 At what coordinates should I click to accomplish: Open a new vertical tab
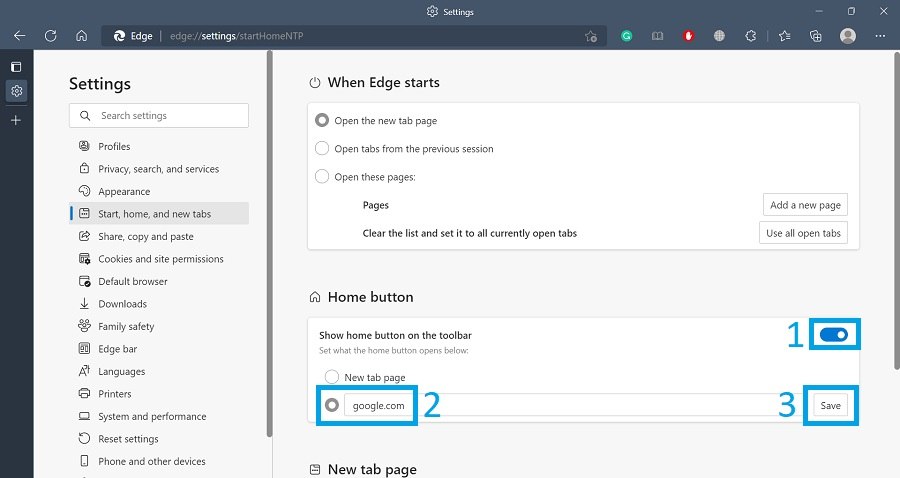click(x=16, y=120)
